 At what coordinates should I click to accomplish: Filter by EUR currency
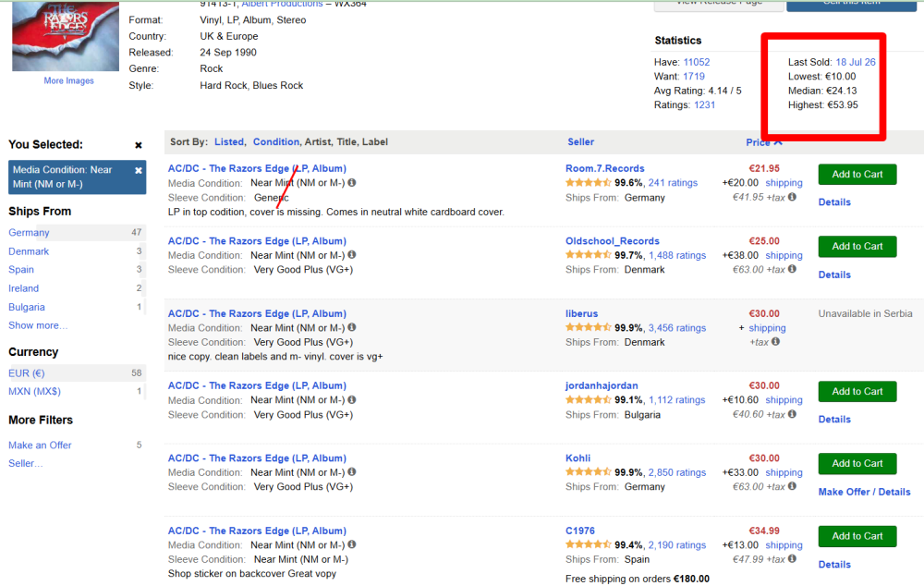27,373
